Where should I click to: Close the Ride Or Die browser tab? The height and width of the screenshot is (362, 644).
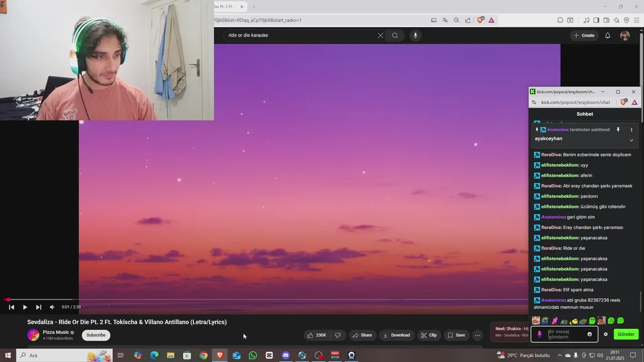[242, 7]
